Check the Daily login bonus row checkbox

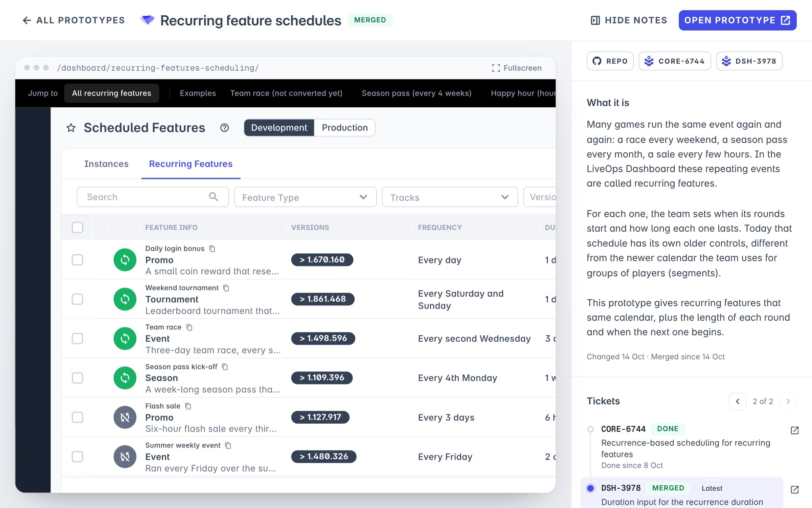pyautogui.click(x=77, y=260)
